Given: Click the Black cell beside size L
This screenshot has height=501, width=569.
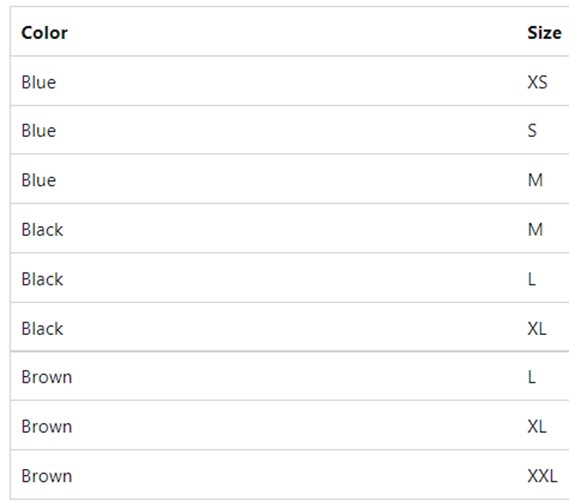Looking at the screenshot, I should (42, 279).
